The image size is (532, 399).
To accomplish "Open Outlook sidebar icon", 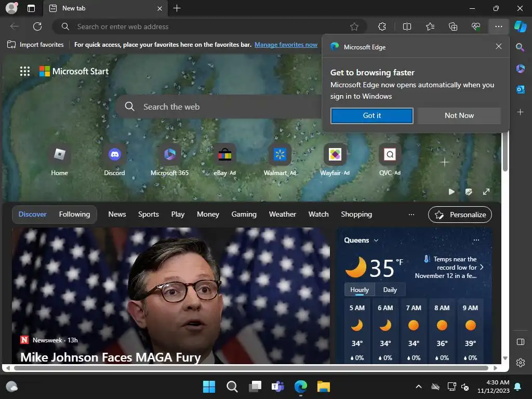I will [520, 89].
